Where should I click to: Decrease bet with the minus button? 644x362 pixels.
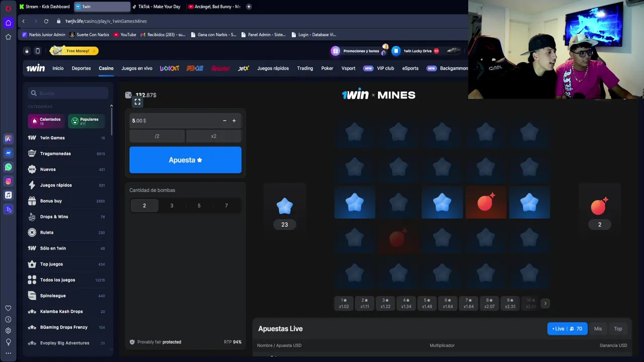click(224, 121)
